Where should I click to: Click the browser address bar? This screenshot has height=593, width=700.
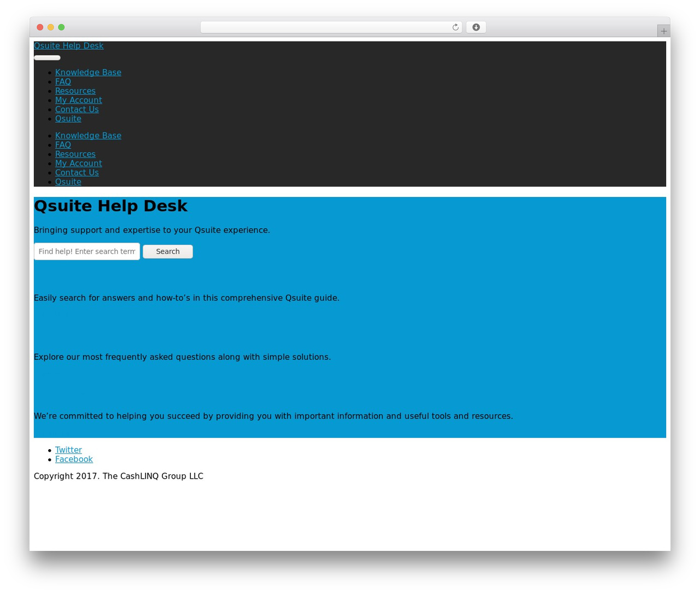(331, 27)
